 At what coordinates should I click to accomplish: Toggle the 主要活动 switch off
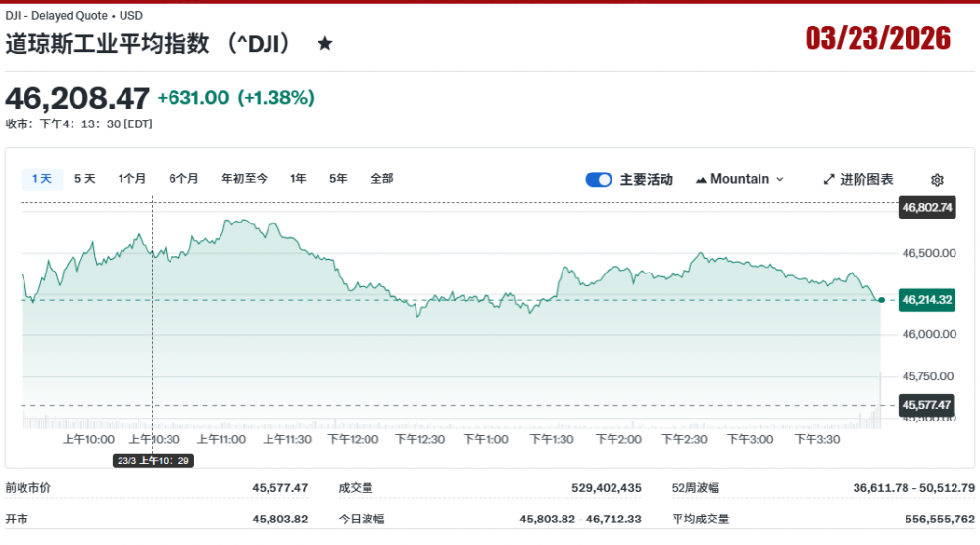pos(599,179)
